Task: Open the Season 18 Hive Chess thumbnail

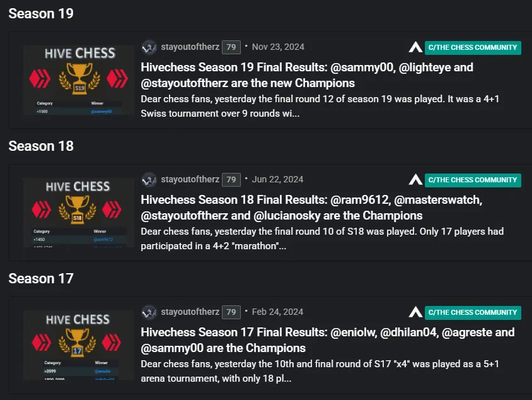Action: [78, 213]
